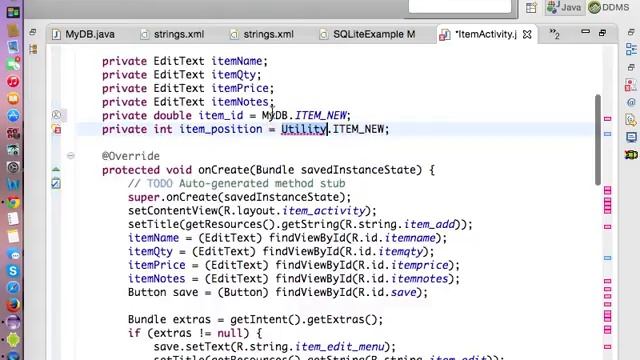Image resolution: width=640 pixels, height=360 pixels.
Task: Click the TODO task marker in gutter
Action: tap(56, 184)
